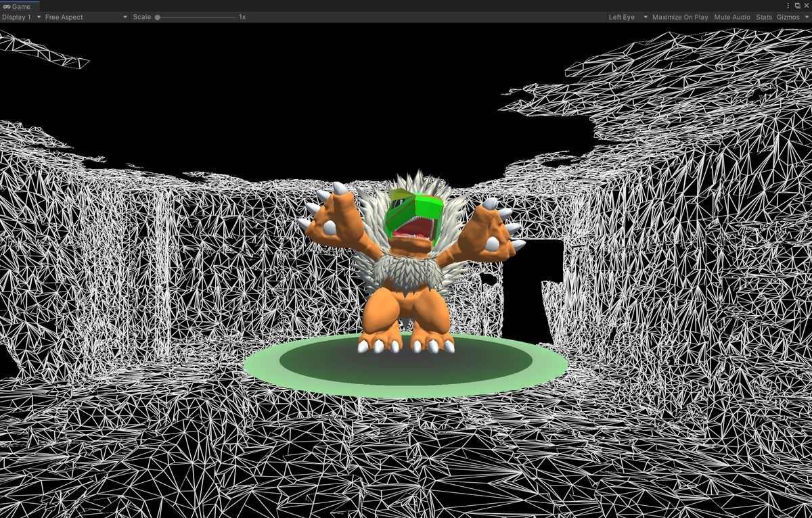
Task: Click the Scale slider handle
Action: [x=158, y=17]
